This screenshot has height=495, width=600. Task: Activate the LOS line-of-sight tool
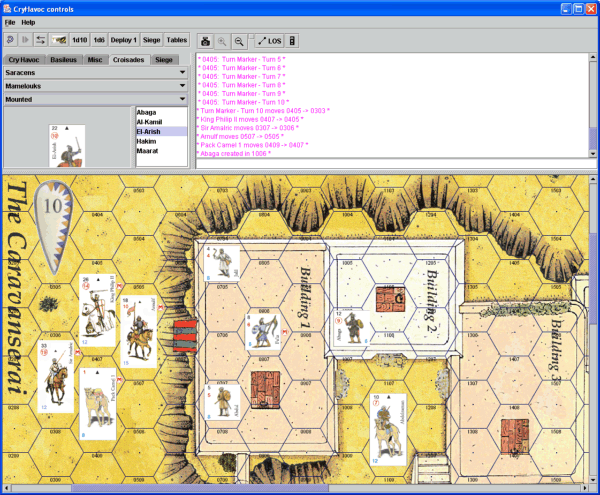(x=269, y=41)
